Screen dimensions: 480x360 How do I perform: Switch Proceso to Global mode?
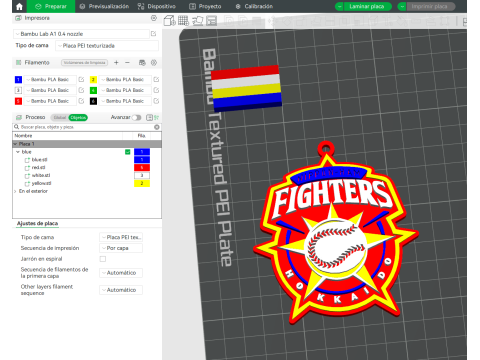(x=60, y=117)
